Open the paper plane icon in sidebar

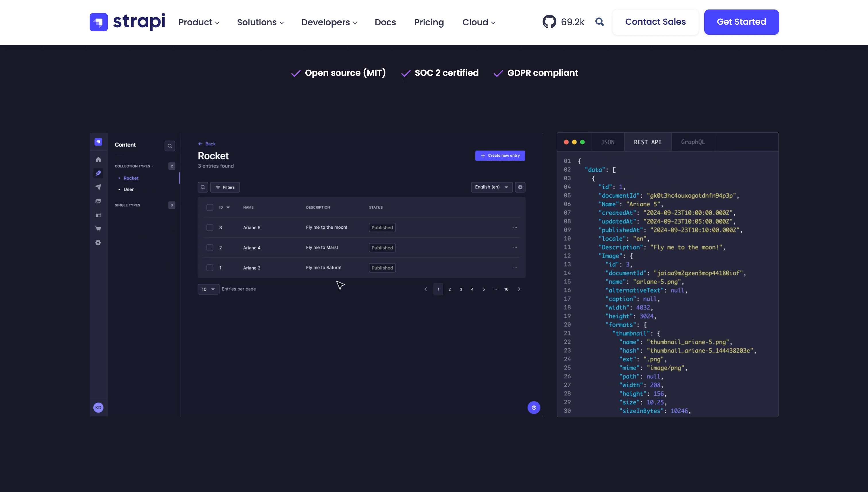98,187
